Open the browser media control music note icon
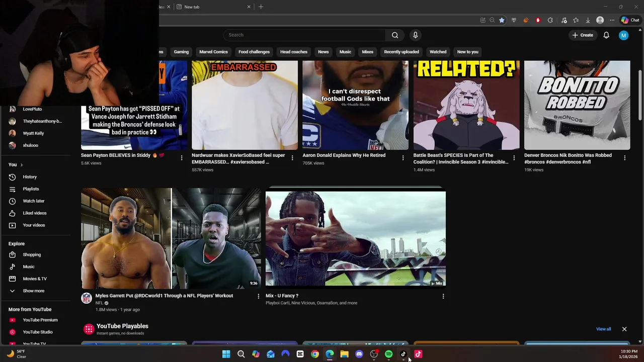This screenshot has height=362, width=644. (563, 20)
